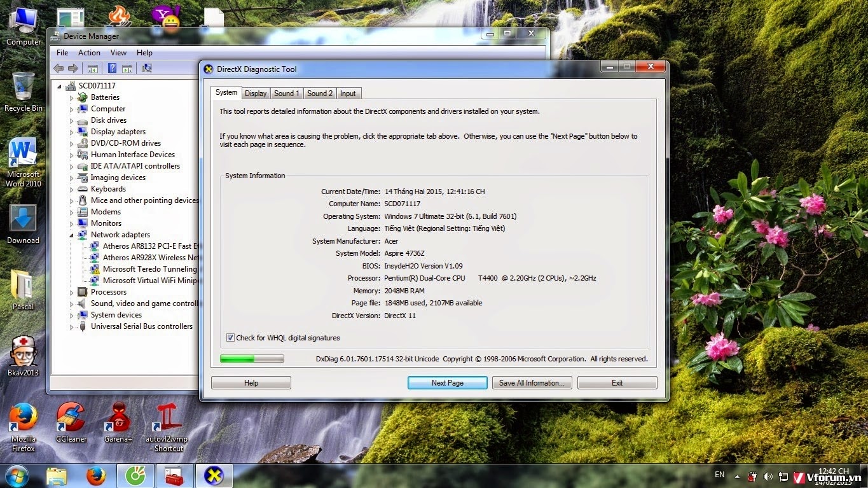868x488 pixels.
Task: Click the green Coc Coc taskbar icon
Action: pos(135,476)
